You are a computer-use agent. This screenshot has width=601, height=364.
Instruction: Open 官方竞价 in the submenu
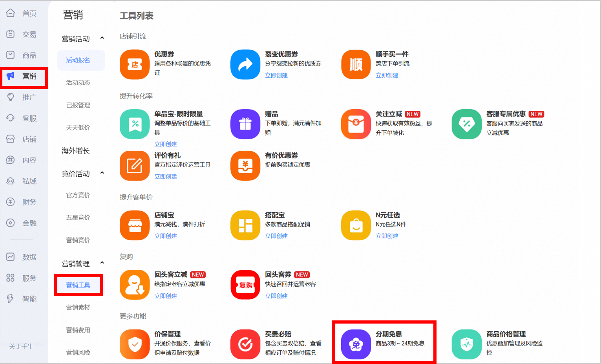pyautogui.click(x=78, y=195)
